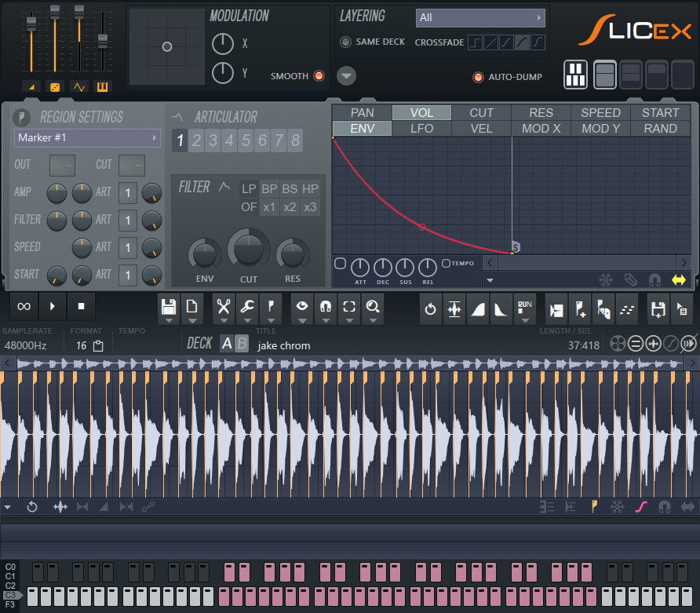Viewport: 700px width, 613px height.
Task: Expand the SMOOTH options arrow below Modulation
Action: [346, 75]
